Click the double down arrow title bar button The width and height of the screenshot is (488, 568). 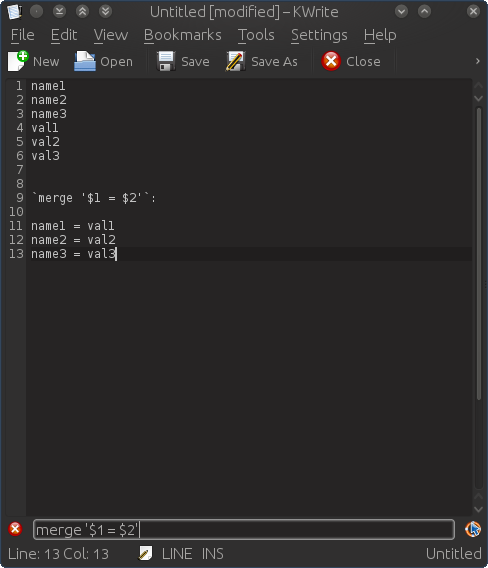coord(105,12)
